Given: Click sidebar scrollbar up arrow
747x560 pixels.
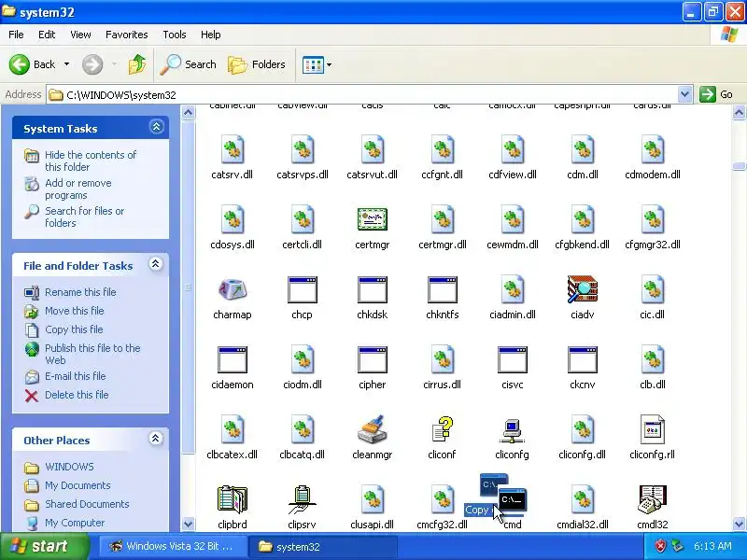Looking at the screenshot, I should coord(189,113).
